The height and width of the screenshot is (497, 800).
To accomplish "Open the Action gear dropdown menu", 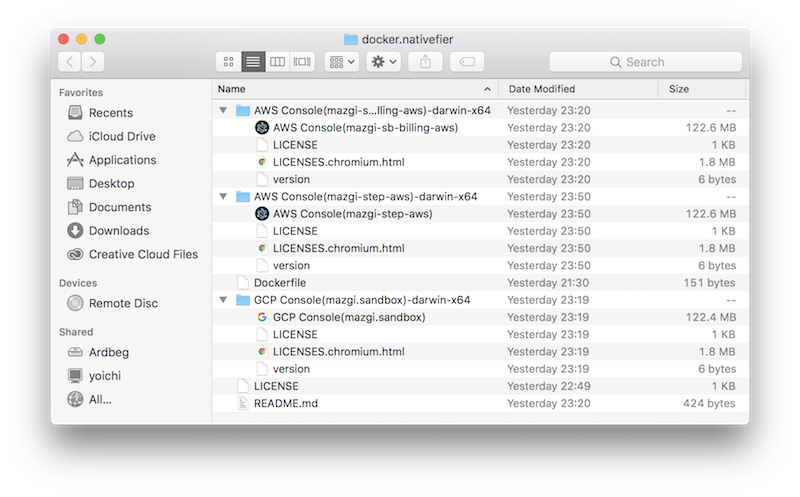I will pos(384,62).
